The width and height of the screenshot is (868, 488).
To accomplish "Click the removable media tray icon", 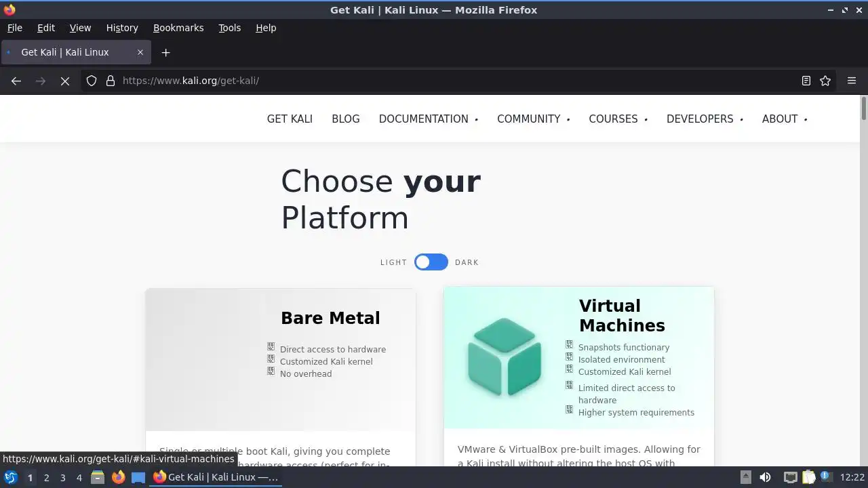I will click(745, 477).
